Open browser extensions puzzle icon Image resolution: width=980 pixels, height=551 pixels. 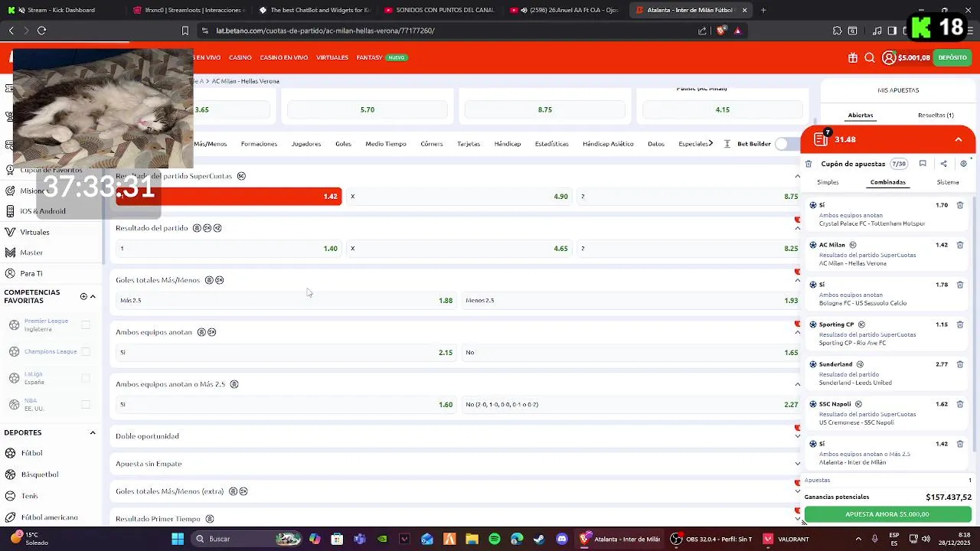pos(837,31)
